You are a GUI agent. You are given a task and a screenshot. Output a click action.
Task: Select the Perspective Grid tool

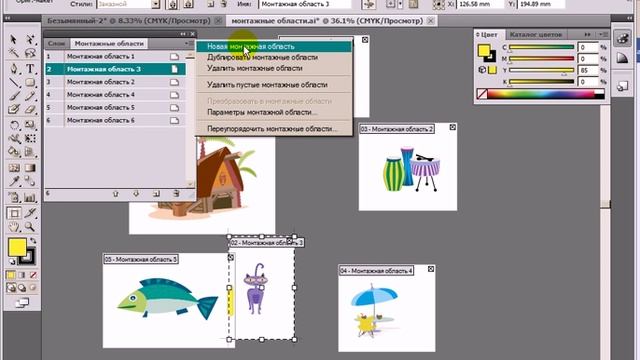tap(30, 152)
